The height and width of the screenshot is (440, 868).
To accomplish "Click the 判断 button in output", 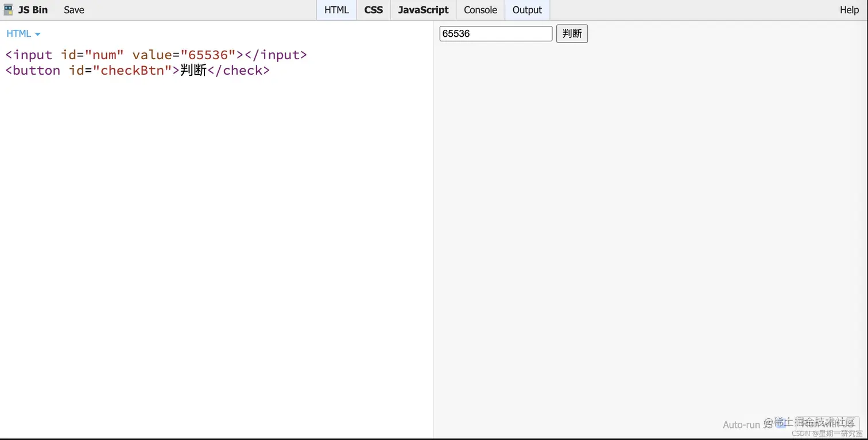I will tap(572, 34).
